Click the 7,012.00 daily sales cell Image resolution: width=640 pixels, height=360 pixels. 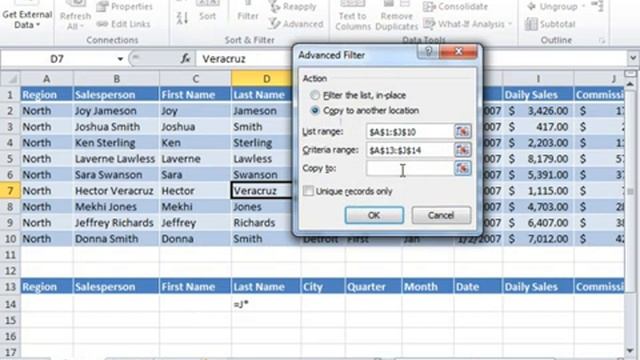point(538,239)
